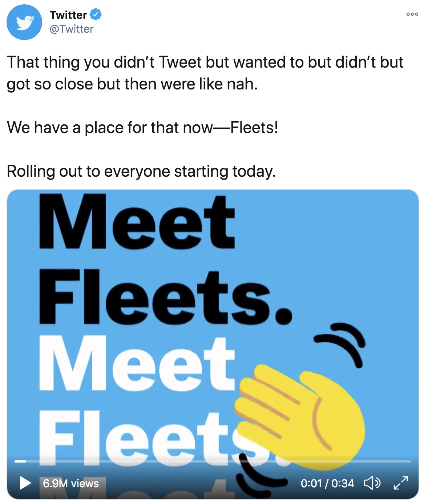This screenshot has height=504, width=428.
Task: Open the @Twitter handle link
Action: click(x=72, y=29)
